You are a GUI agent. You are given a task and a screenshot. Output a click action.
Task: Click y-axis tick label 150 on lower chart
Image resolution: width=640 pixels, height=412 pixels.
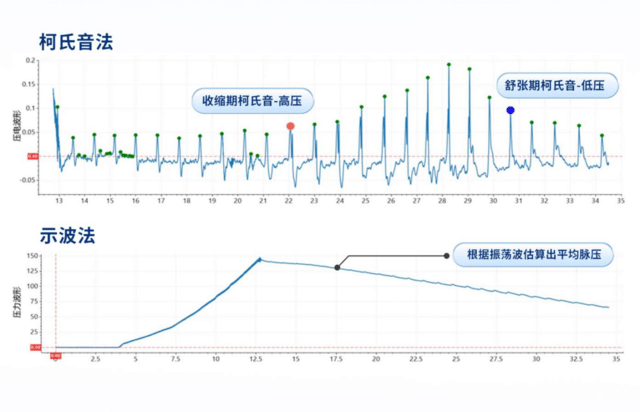click(32, 256)
